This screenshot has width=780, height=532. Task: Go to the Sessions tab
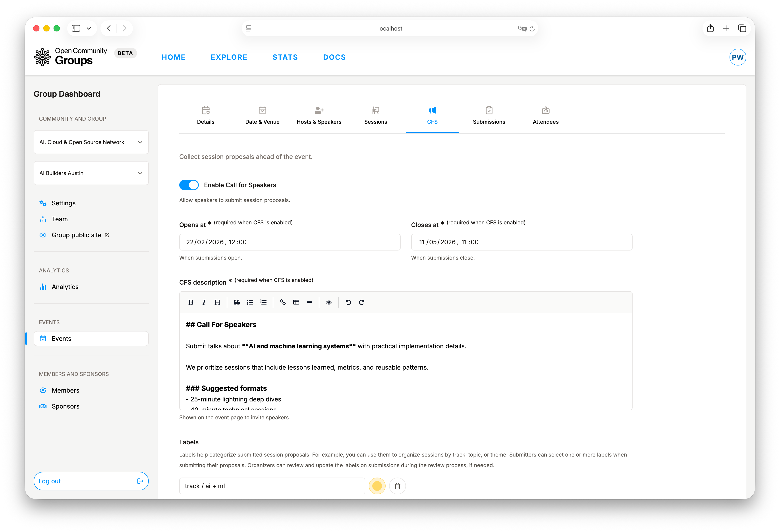tap(376, 116)
